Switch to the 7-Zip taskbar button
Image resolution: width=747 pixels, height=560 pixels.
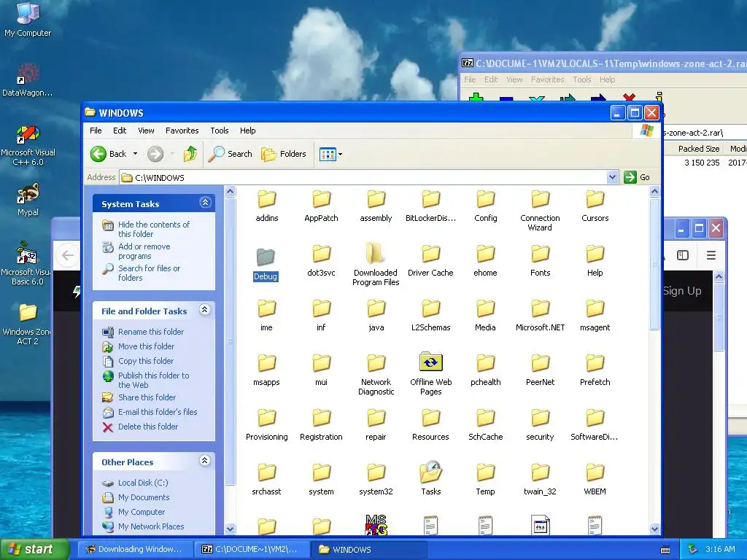[x=252, y=549]
